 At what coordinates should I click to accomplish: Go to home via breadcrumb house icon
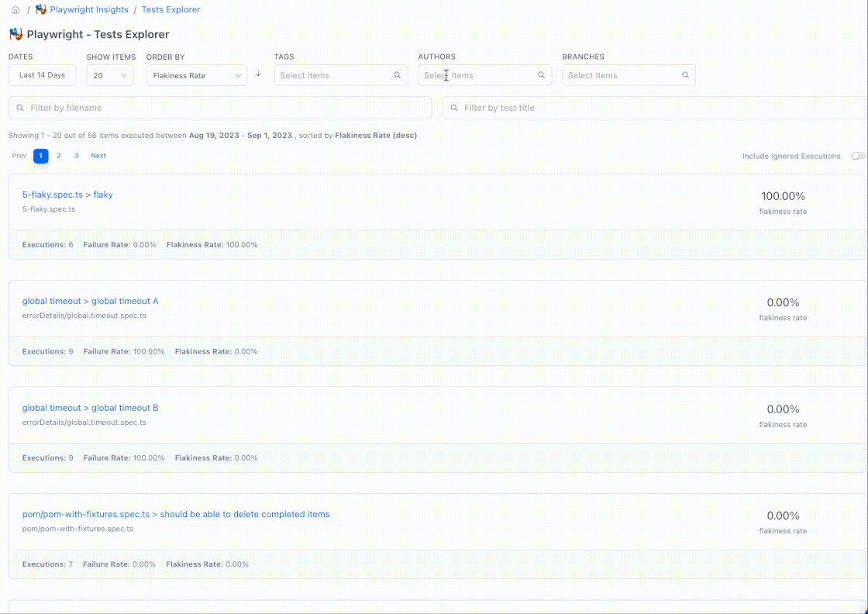(x=15, y=10)
